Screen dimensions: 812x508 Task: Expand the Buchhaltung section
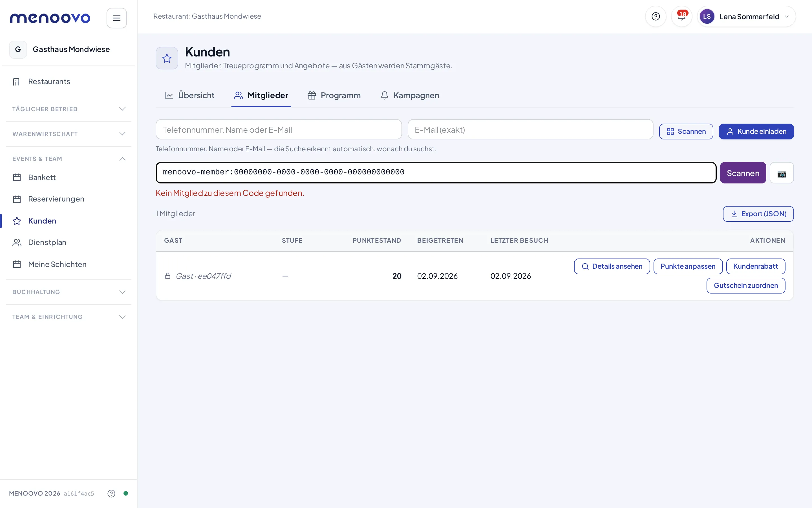pyautogui.click(x=69, y=292)
